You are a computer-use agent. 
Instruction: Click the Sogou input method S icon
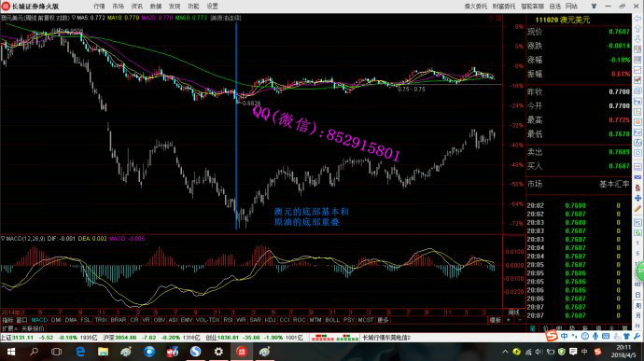click(x=552, y=337)
